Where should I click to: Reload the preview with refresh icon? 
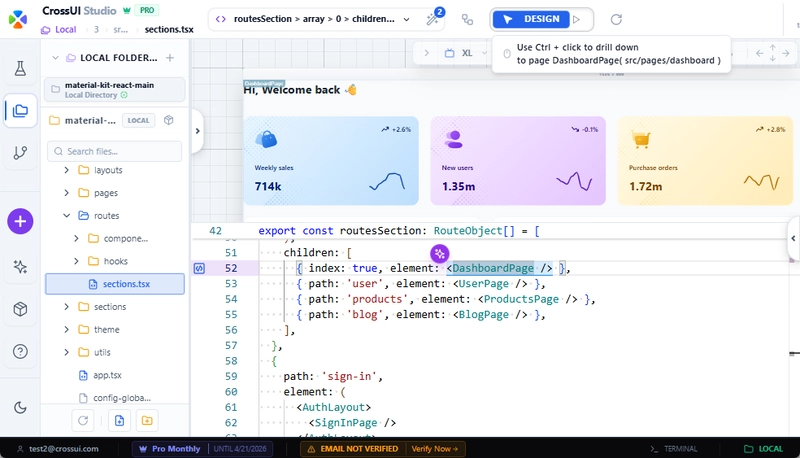coord(616,19)
